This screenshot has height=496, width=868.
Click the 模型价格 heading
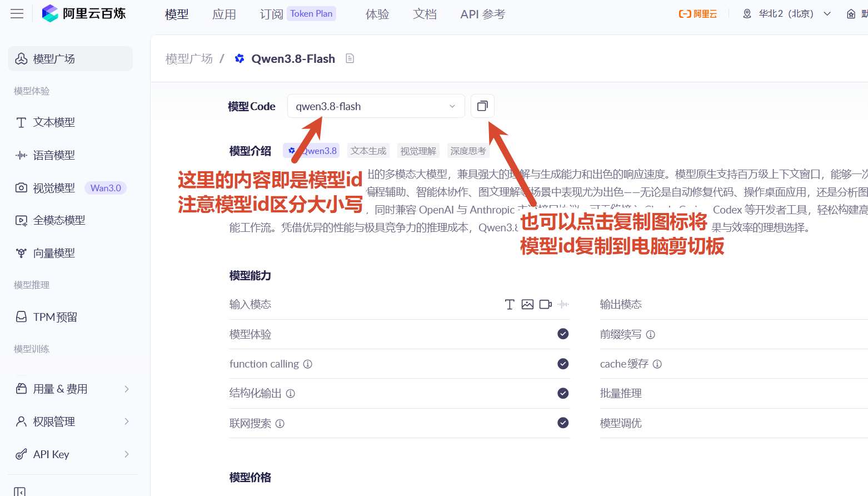coord(250,477)
